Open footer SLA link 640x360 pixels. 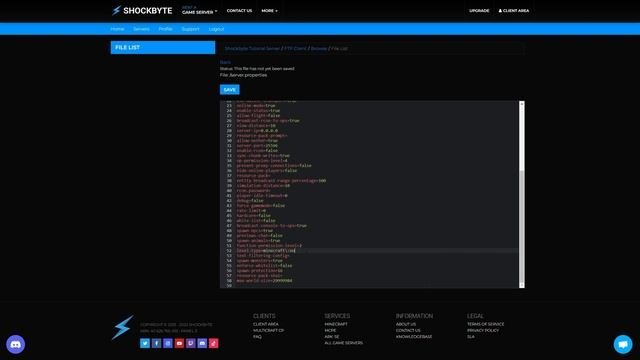[471, 337]
